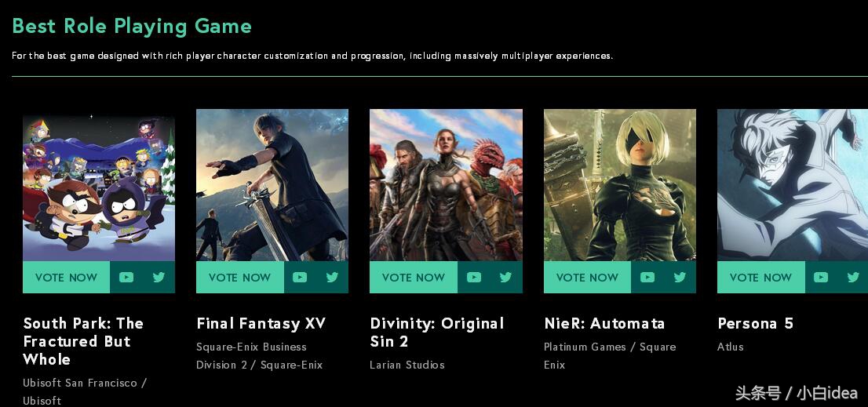Play YouTube trailer for Divinity: Original Sin 2
The image size is (868, 407).
[x=474, y=277]
